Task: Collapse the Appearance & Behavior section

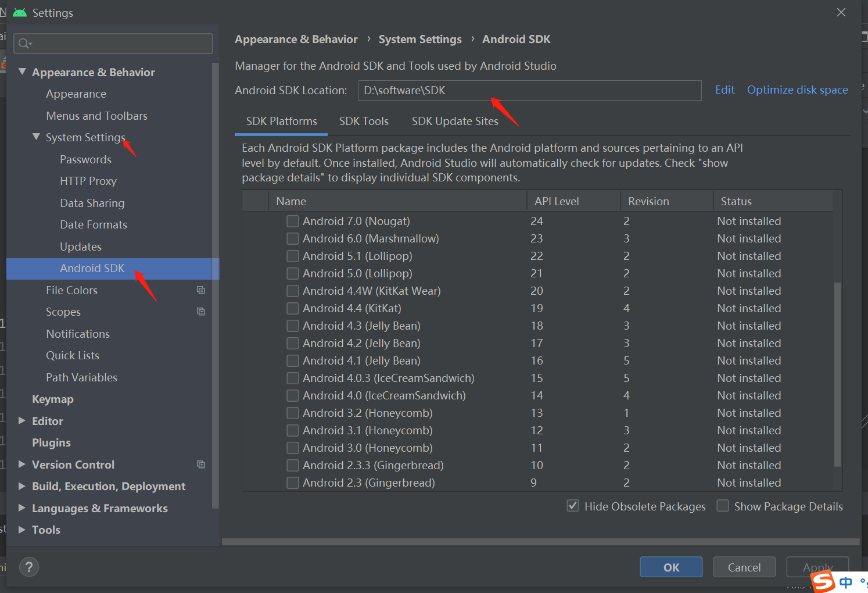Action: pyautogui.click(x=22, y=72)
